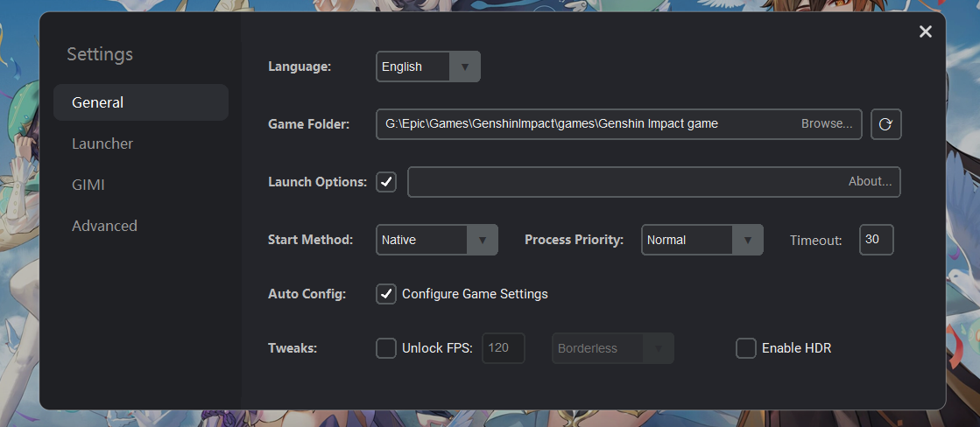Click the Browse... button for game folder
Viewport: 980px width, 427px height.
827,124
